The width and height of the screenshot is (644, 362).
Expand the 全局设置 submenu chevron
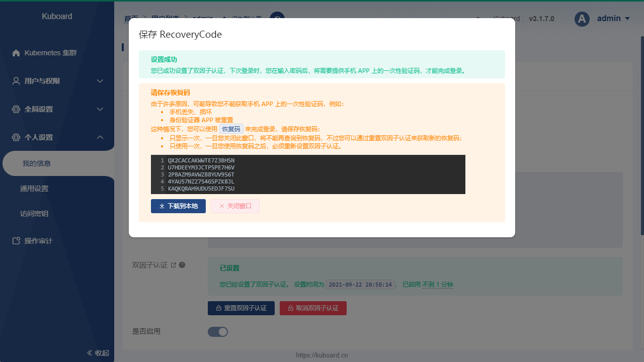(100, 109)
